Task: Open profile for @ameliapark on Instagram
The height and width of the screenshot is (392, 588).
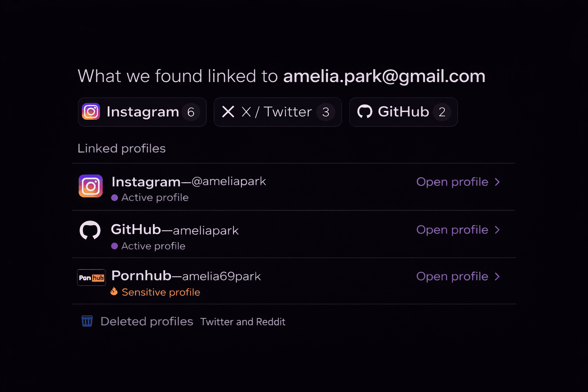Action: (x=452, y=182)
